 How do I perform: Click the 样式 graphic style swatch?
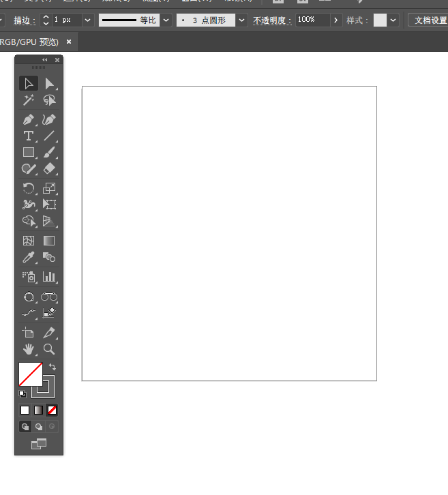(380, 20)
